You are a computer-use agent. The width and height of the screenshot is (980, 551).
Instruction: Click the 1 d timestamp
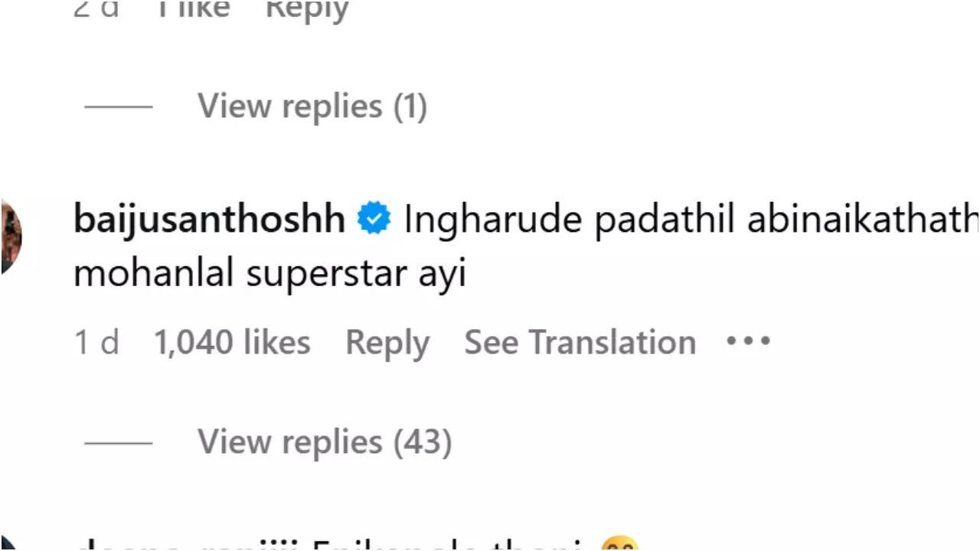click(96, 342)
